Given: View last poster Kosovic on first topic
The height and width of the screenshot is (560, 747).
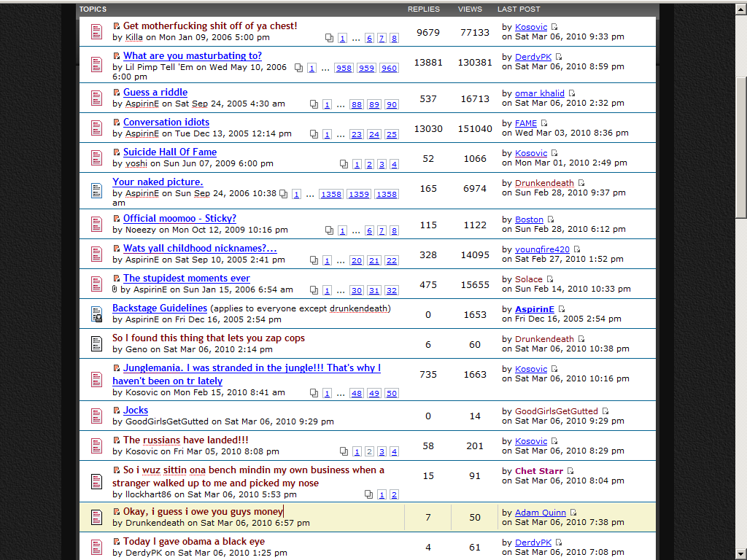Looking at the screenshot, I should pos(531,27).
